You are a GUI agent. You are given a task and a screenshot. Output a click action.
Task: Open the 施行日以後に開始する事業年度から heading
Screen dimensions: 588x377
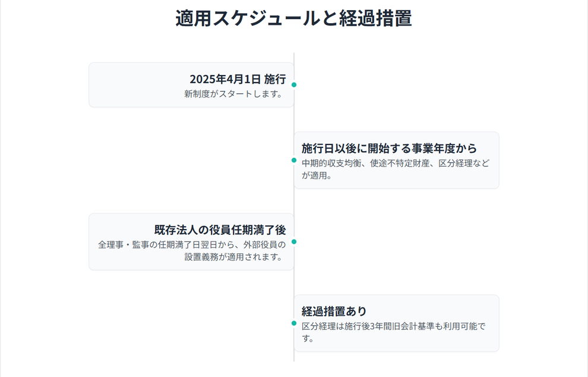click(389, 148)
